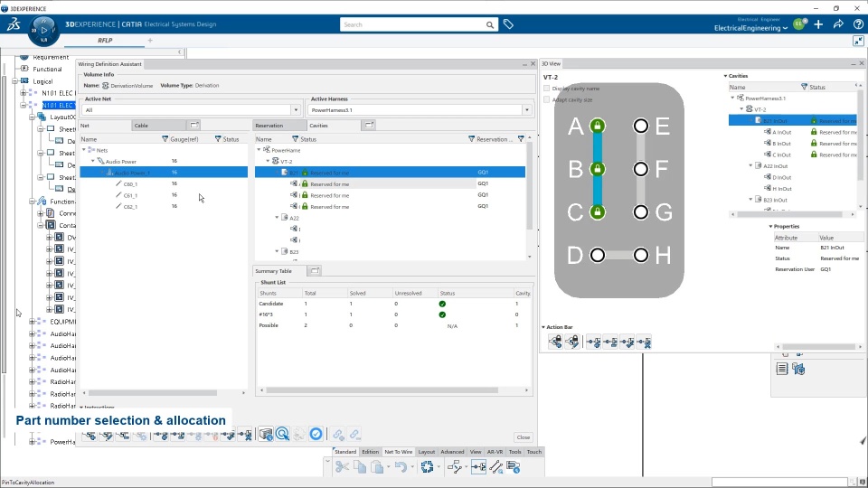Select cavity G circle in connector view
Screen dimensions: 868x488
(640, 211)
